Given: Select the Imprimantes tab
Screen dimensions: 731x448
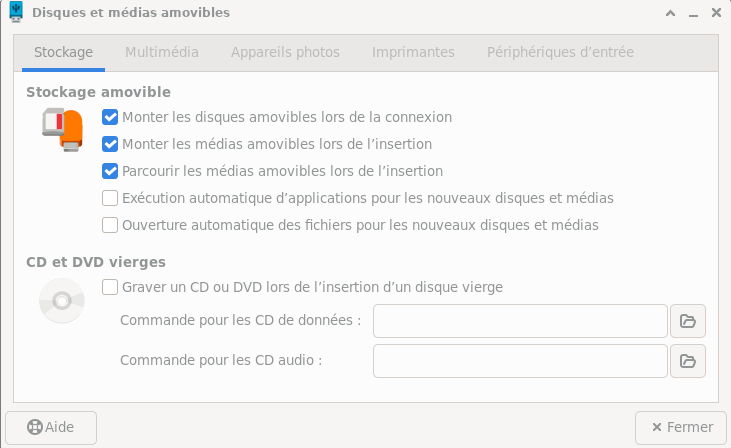Looking at the screenshot, I should coord(413,52).
